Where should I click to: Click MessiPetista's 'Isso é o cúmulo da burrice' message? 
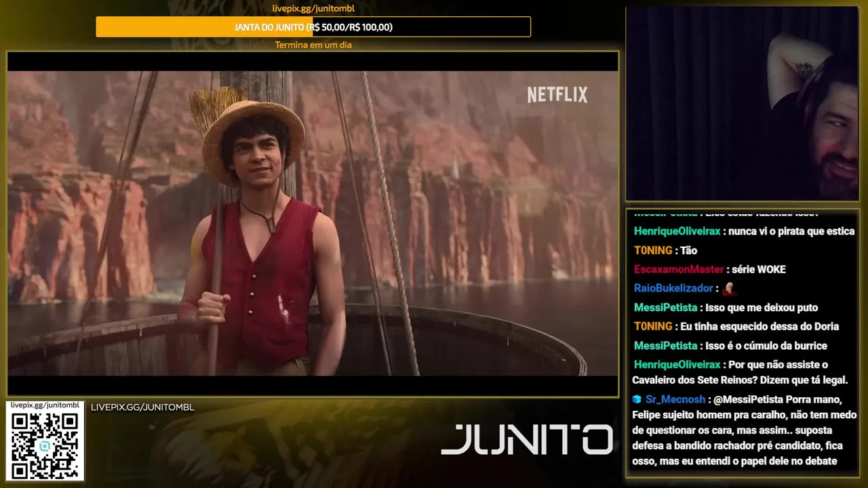(730, 346)
